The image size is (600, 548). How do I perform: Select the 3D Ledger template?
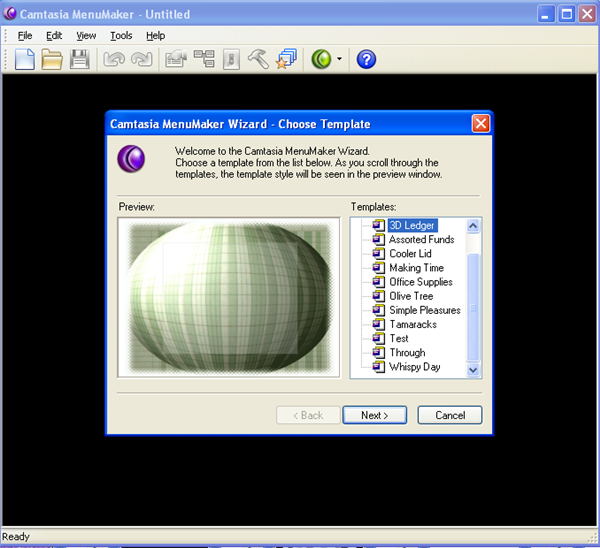(x=412, y=225)
